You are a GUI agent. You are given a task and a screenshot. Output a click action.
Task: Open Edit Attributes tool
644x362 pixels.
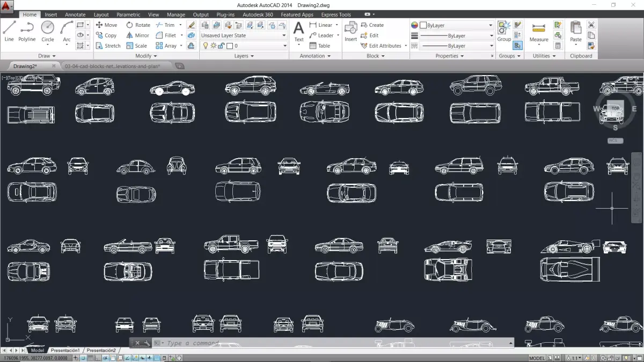[x=381, y=46]
